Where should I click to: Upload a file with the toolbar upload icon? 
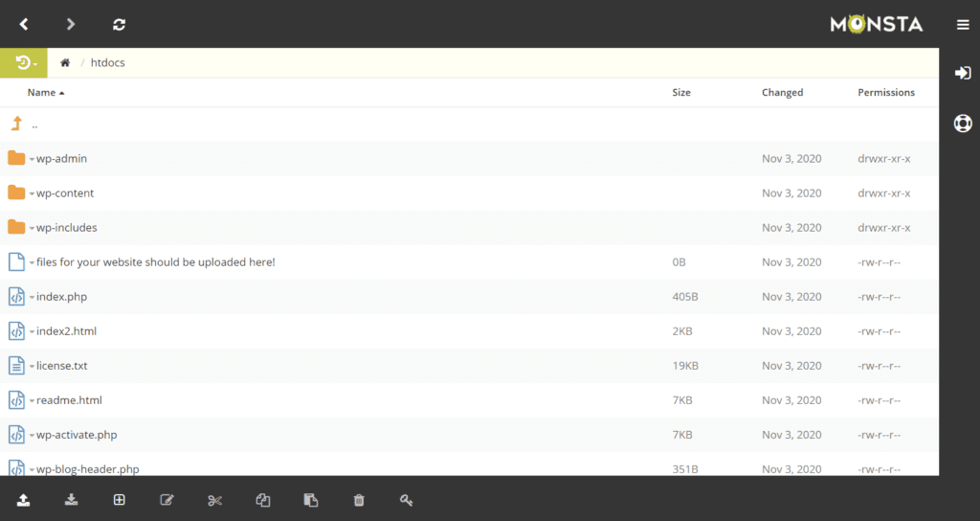click(x=23, y=499)
